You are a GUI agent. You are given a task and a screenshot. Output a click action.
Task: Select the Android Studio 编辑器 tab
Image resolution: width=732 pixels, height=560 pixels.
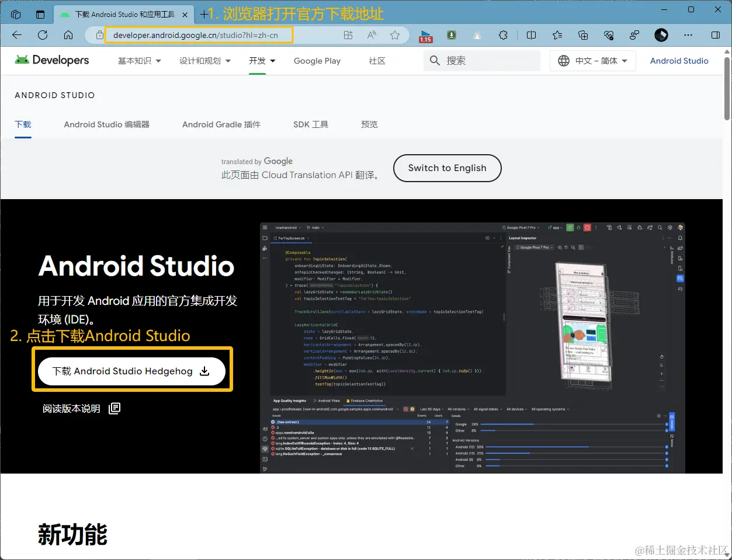(x=107, y=124)
